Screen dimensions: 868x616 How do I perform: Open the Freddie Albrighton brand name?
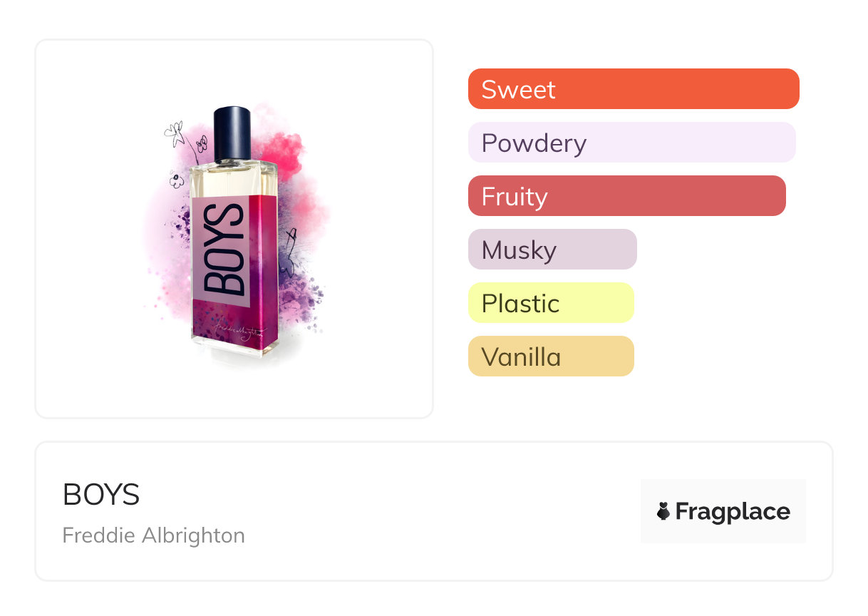pyautogui.click(x=153, y=535)
